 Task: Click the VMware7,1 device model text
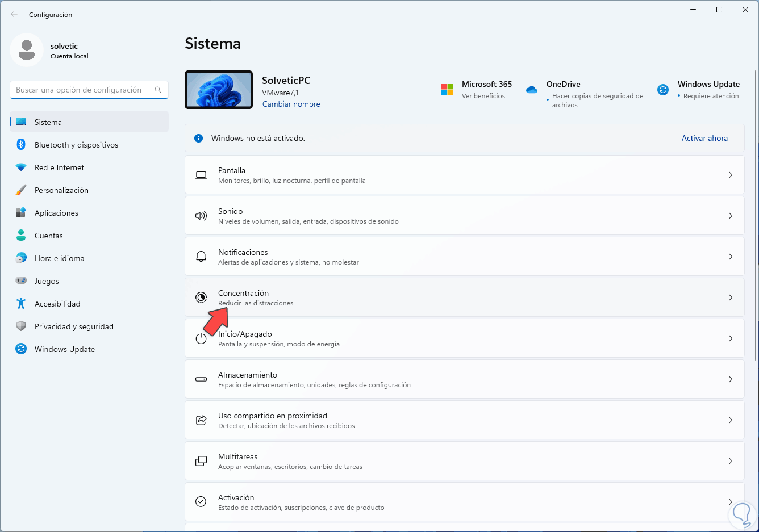280,93
